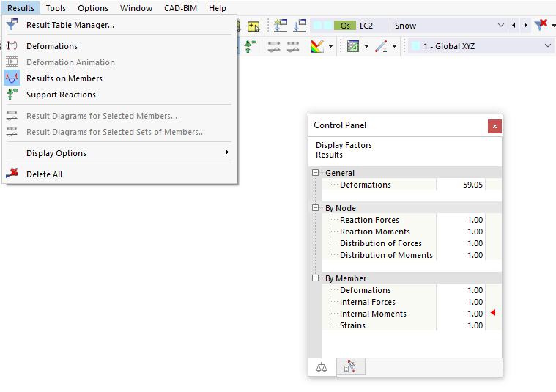Open the CAD-BIM menu
Viewport: 556px width, 392px height.
(x=180, y=8)
